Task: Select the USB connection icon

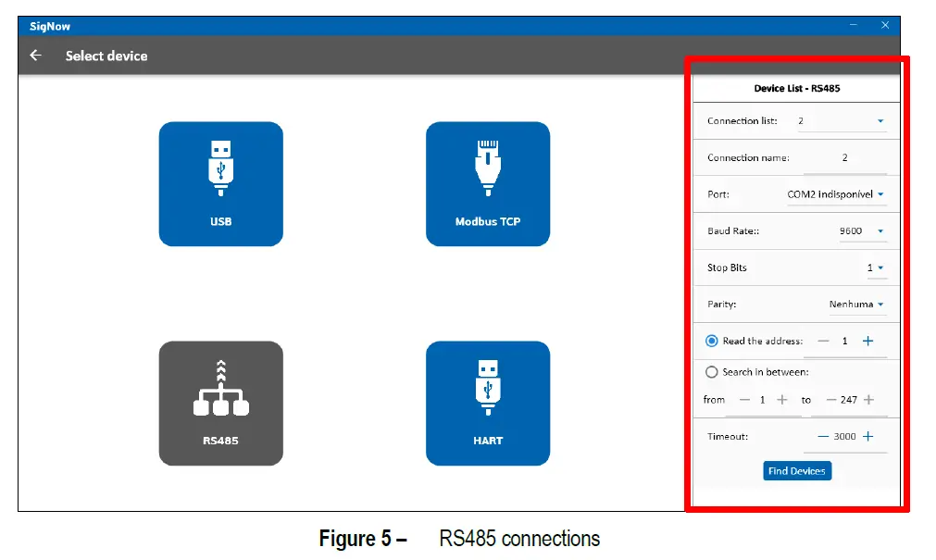Action: [x=220, y=182]
